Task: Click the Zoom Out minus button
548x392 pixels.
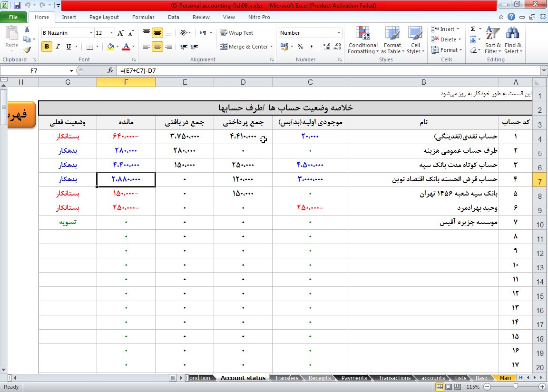Action: 487,387
